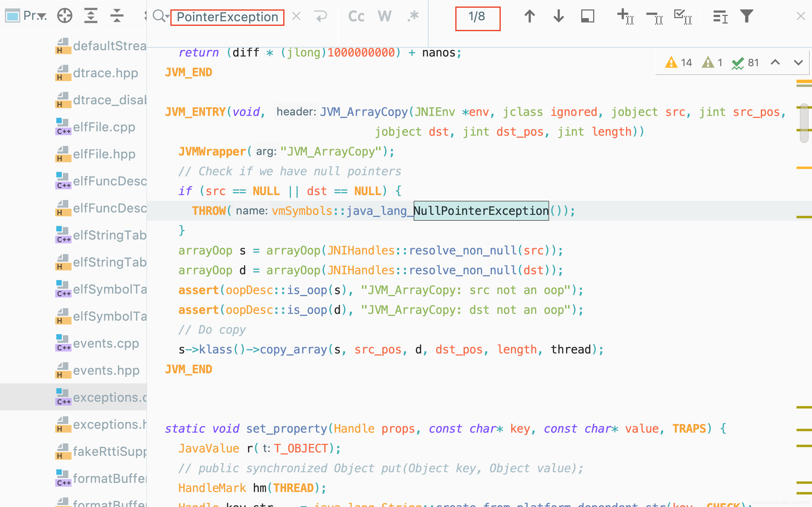Go to previous search occurrence
This screenshot has height=507, width=812.
pyautogui.click(x=529, y=16)
